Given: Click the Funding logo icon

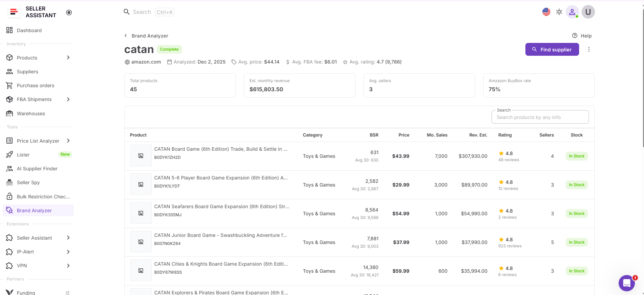Looking at the screenshot, I should coord(9,292).
